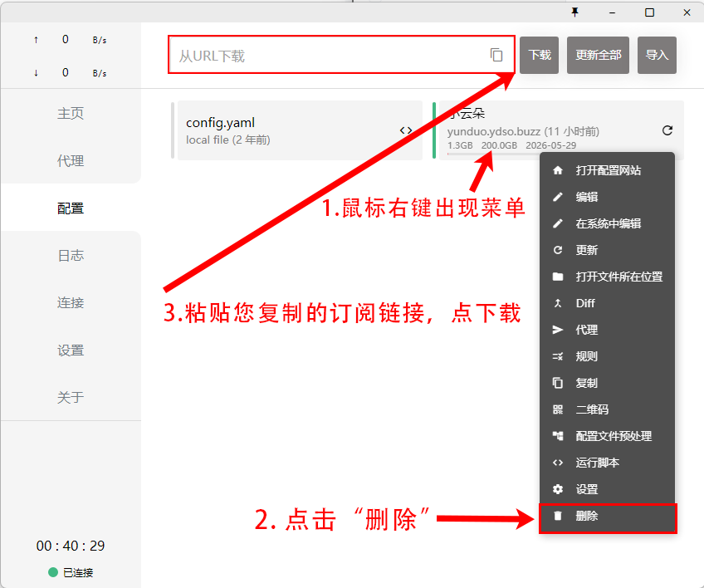Image resolution: width=704 pixels, height=588 pixels.
Task: Open the 代理 tab in the sidebar
Action: click(x=71, y=161)
